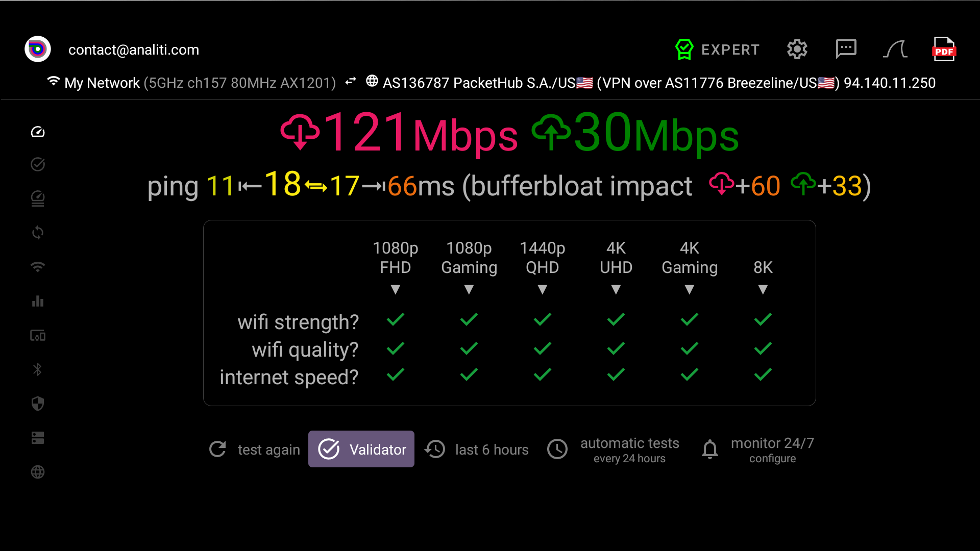Click the internet speed checkmark under 1440p QHD

542,375
